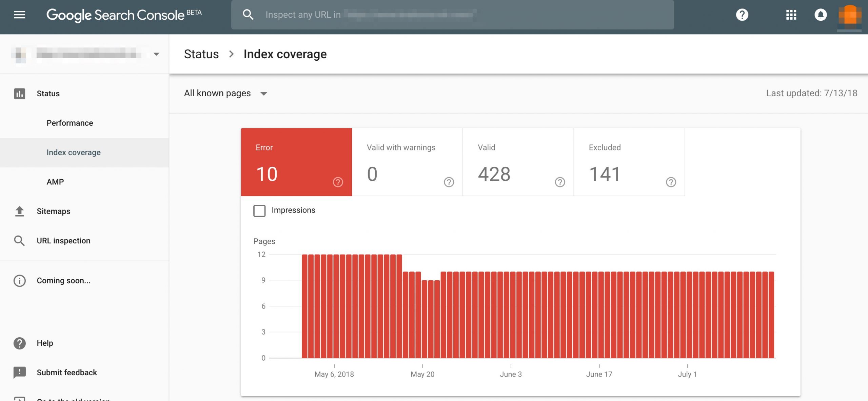The width and height of the screenshot is (868, 401).
Task: Open the property selector dropdown arrow
Action: [x=156, y=54]
